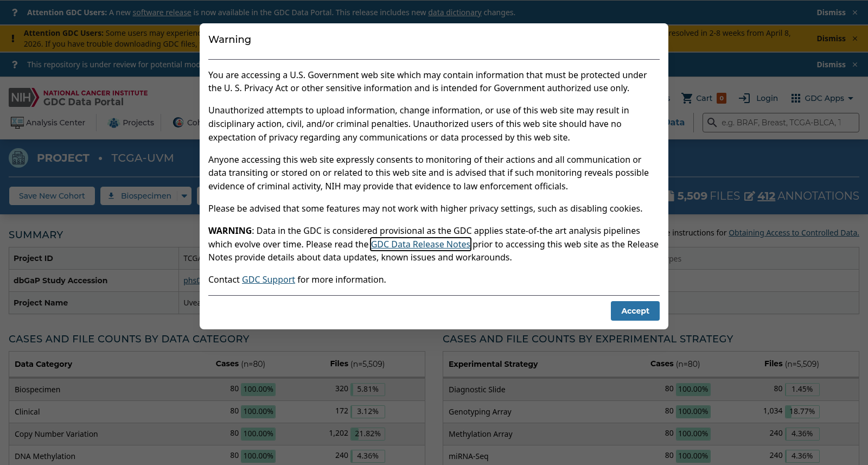
Task: Click the Data Category column header
Action: click(x=43, y=364)
